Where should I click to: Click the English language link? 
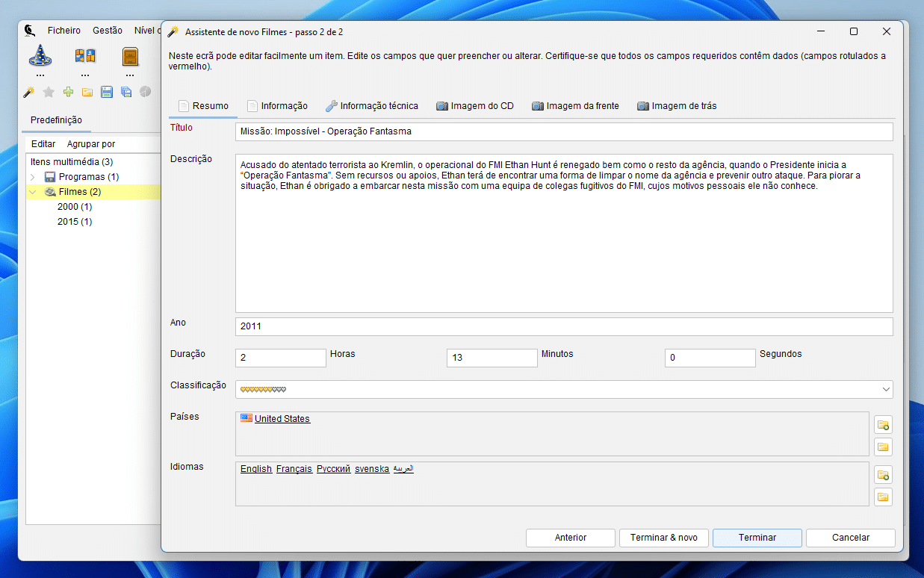pos(256,469)
